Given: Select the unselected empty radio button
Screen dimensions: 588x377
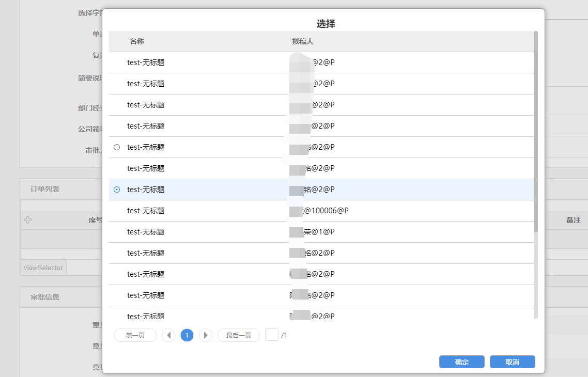Looking at the screenshot, I should point(117,147).
